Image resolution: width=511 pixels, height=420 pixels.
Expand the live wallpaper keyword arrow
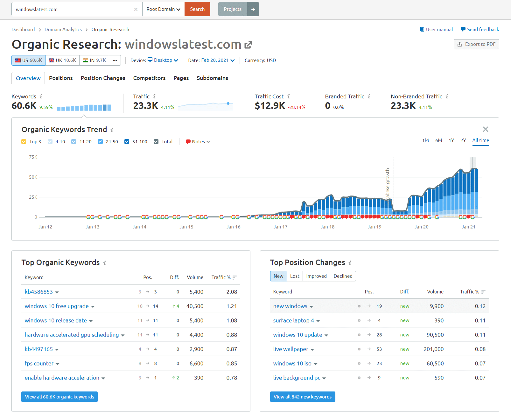[312, 350]
